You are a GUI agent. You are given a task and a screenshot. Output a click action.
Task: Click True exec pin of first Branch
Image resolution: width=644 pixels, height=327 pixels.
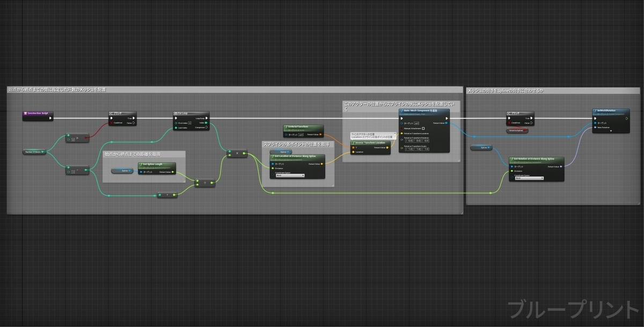pos(134,118)
